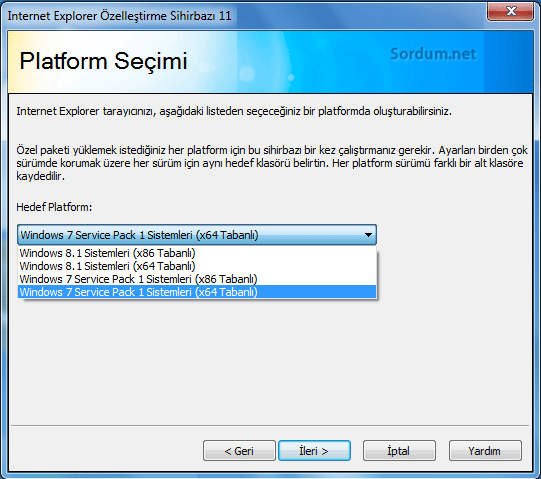This screenshot has width=541, height=479.
Task: Open help via the Yardım button
Action: click(x=485, y=451)
